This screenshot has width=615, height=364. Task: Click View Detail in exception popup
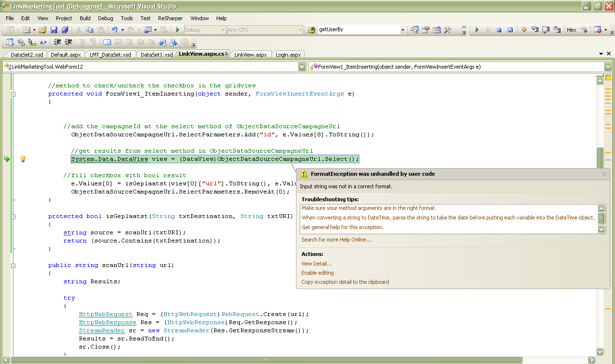click(x=316, y=264)
